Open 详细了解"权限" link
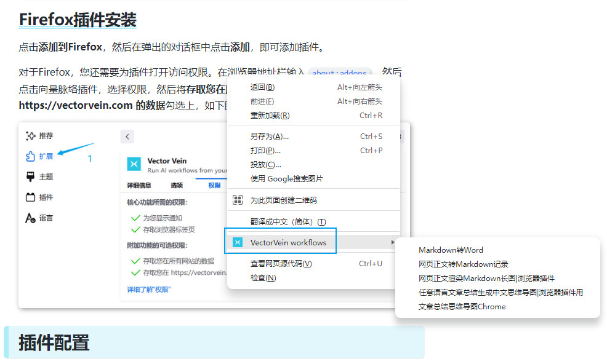Screen dimensions: 607x364 click(148, 290)
